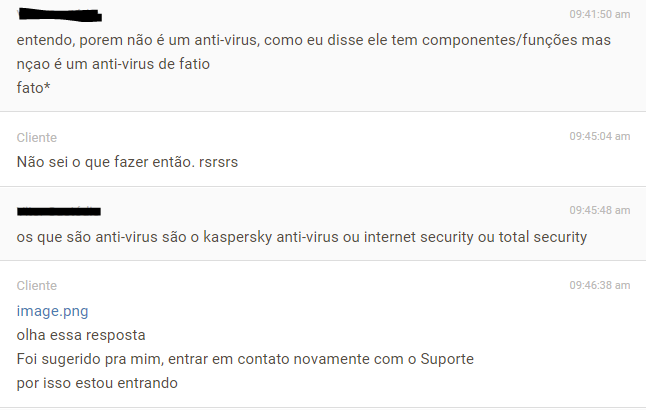This screenshot has width=646, height=410.
Task: Click the 'por isso estou entrando' line
Action: [x=97, y=383]
